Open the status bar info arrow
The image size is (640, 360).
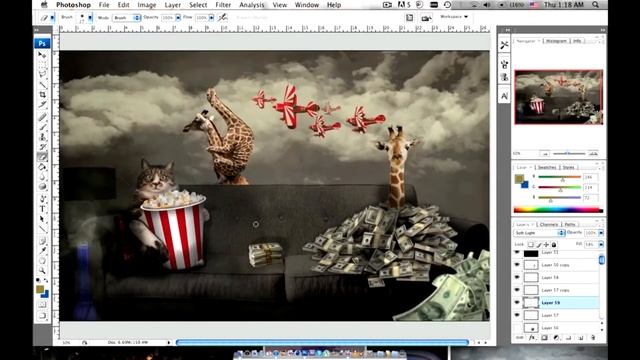click(x=169, y=342)
